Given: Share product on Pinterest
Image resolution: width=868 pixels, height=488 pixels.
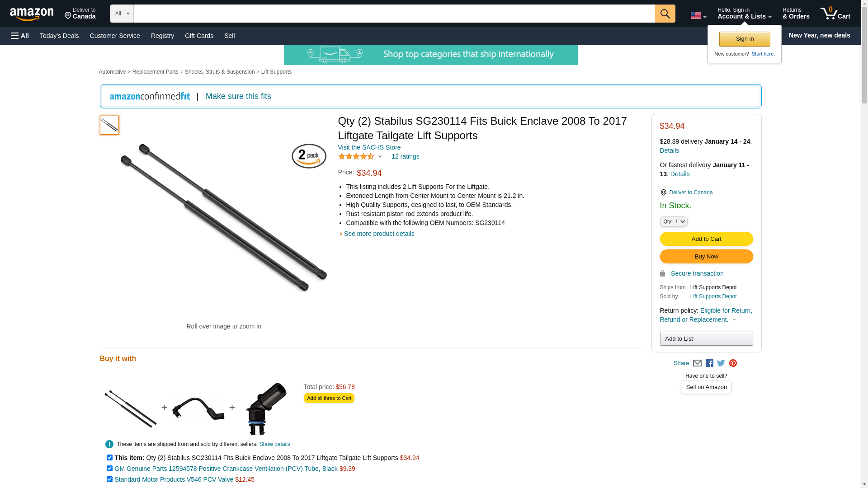Looking at the screenshot, I should [x=733, y=363].
